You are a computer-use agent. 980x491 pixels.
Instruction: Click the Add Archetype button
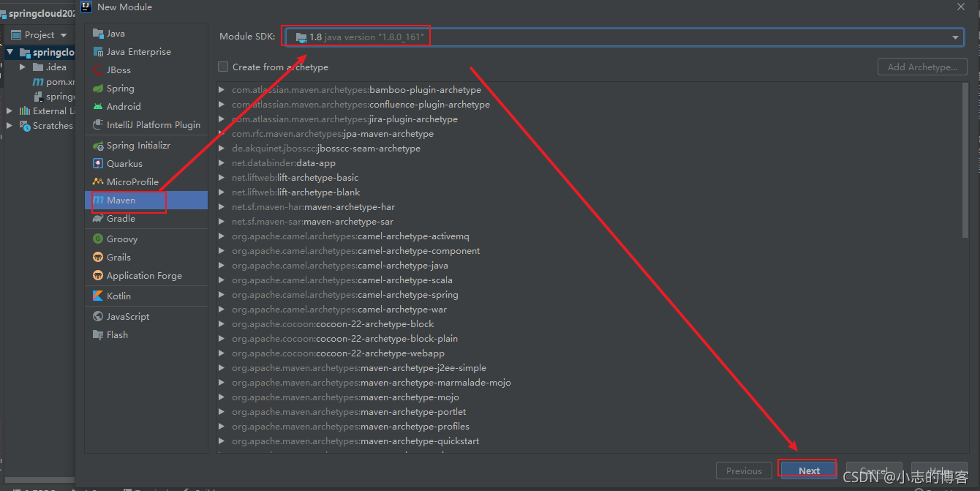click(922, 67)
